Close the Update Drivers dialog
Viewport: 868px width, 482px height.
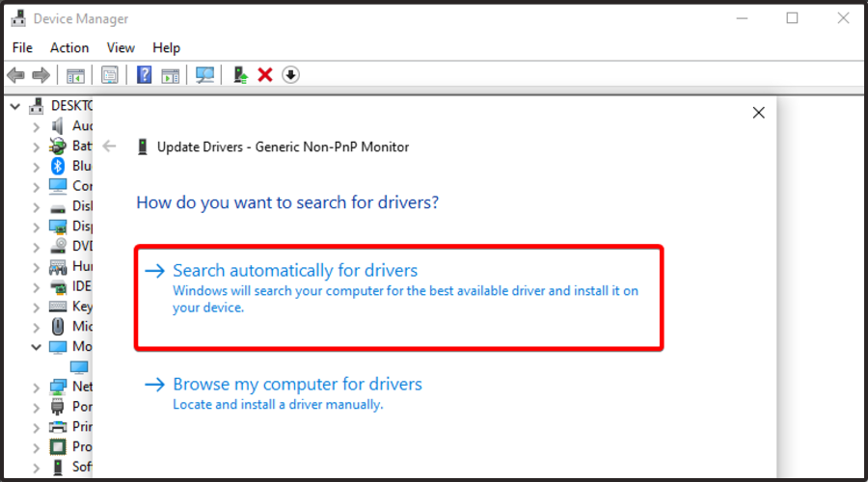(x=758, y=113)
